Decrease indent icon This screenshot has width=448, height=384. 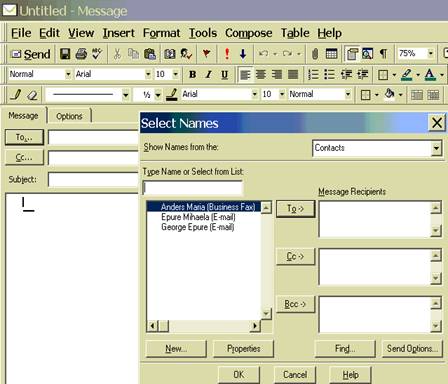tap(346, 74)
